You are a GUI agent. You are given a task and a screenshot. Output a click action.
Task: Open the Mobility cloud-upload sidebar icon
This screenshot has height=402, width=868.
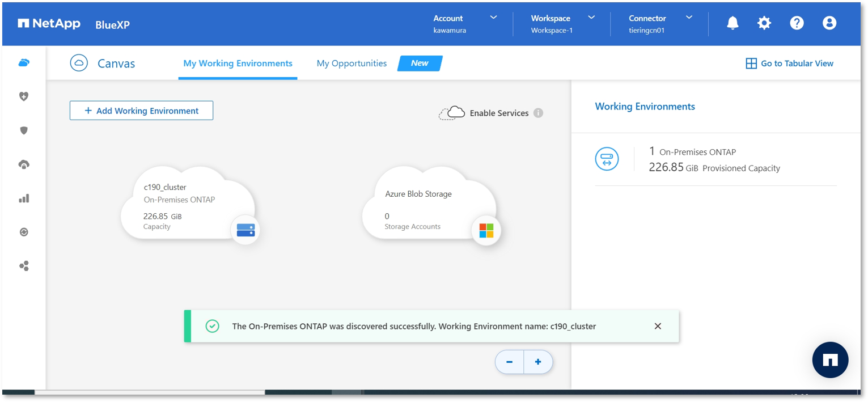(x=24, y=164)
